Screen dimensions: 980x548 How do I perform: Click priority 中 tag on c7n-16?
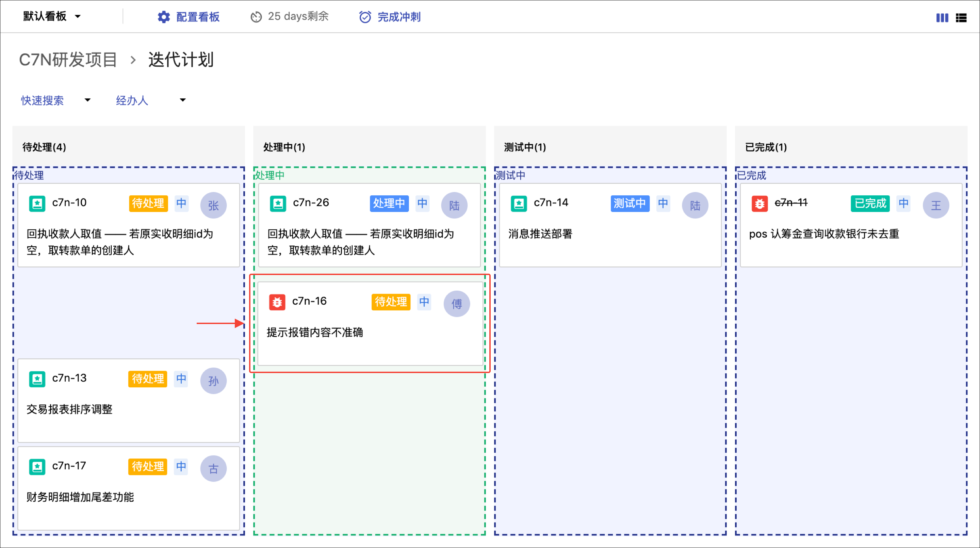424,302
